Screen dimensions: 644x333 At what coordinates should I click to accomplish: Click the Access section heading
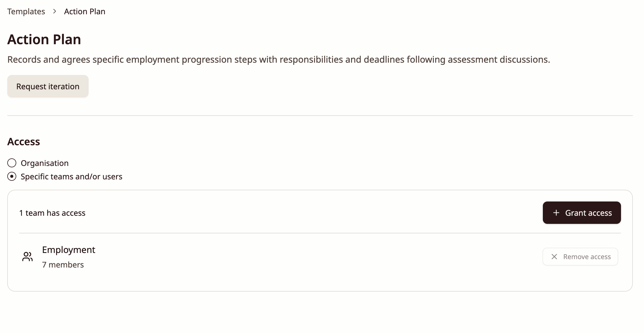coord(24,142)
